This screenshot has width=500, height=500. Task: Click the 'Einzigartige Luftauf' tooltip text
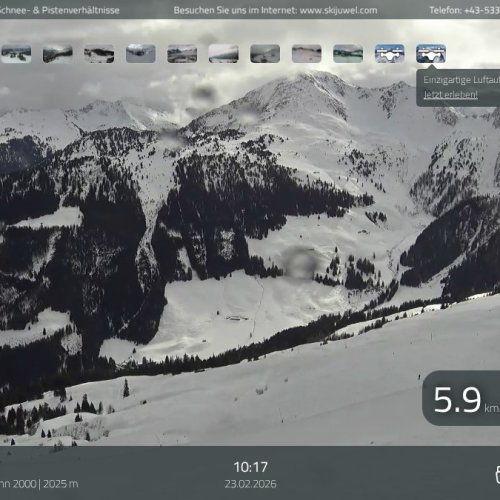[461, 80]
